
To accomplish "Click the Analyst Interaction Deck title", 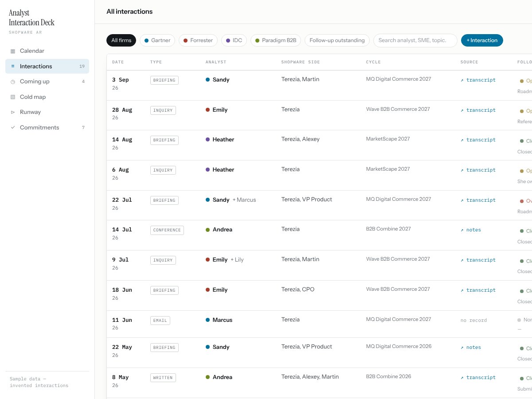I will coord(31,18).
